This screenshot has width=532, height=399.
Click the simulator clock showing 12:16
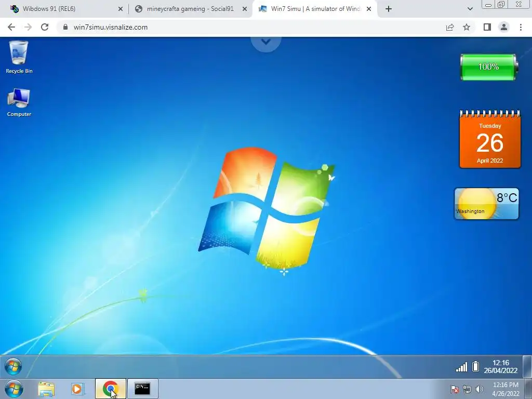pyautogui.click(x=501, y=367)
